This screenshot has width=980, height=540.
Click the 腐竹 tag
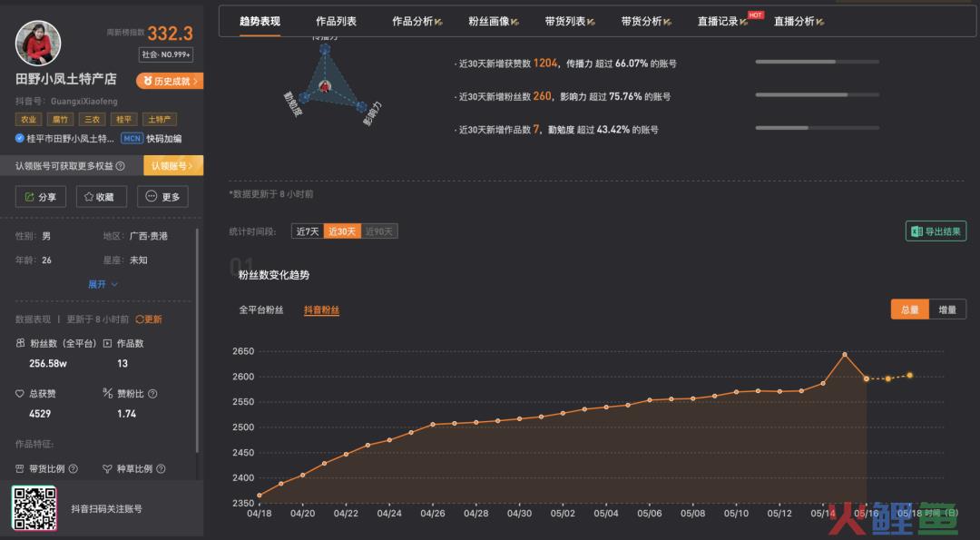(x=61, y=120)
